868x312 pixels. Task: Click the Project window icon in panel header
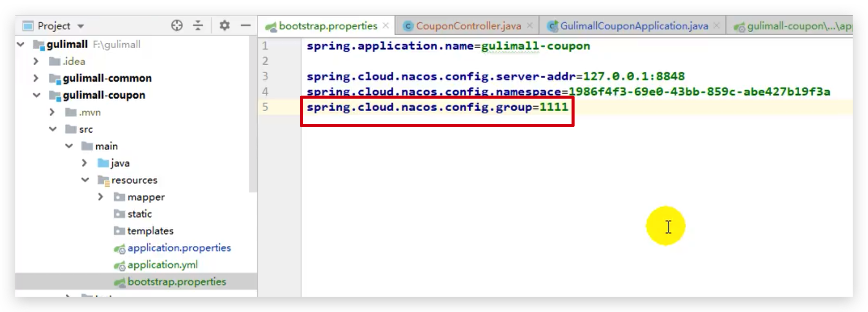28,26
